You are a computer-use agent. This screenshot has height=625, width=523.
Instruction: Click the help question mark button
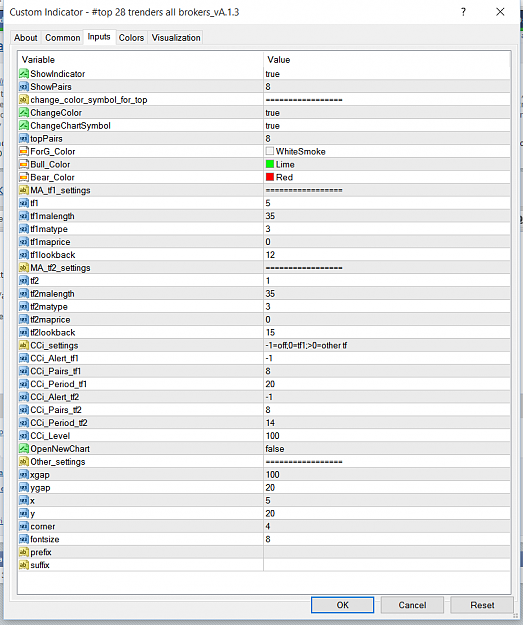coord(463,12)
